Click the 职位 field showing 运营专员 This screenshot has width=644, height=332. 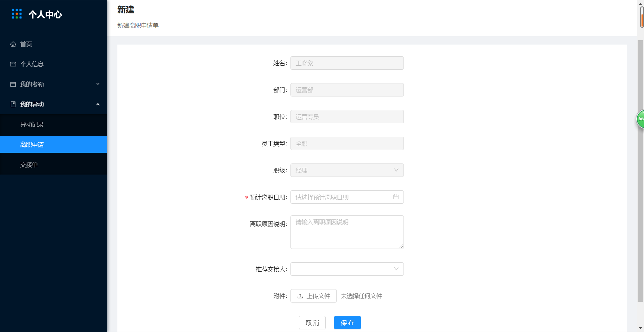click(x=347, y=117)
